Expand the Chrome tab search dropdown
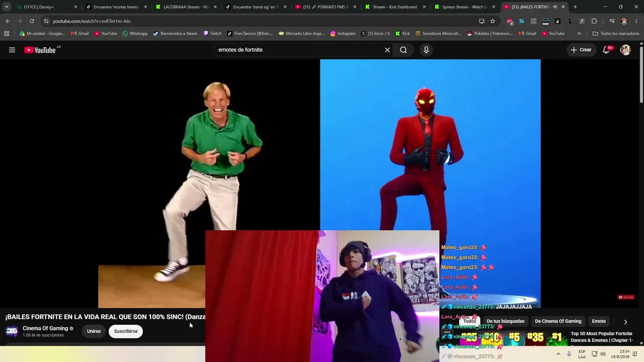Screen dimensions: 644x362 point(7,7)
